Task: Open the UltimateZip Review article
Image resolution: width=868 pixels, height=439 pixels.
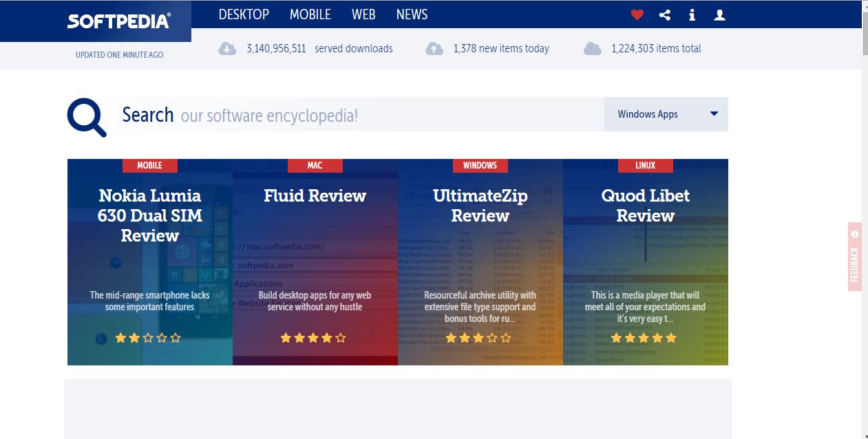Action: pyautogui.click(x=480, y=206)
